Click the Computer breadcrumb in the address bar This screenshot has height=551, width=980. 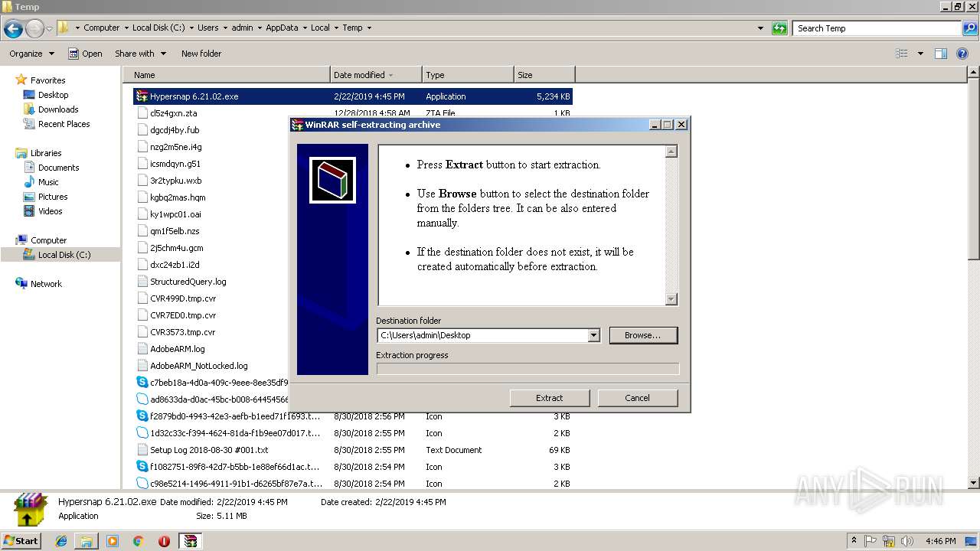tap(102, 28)
